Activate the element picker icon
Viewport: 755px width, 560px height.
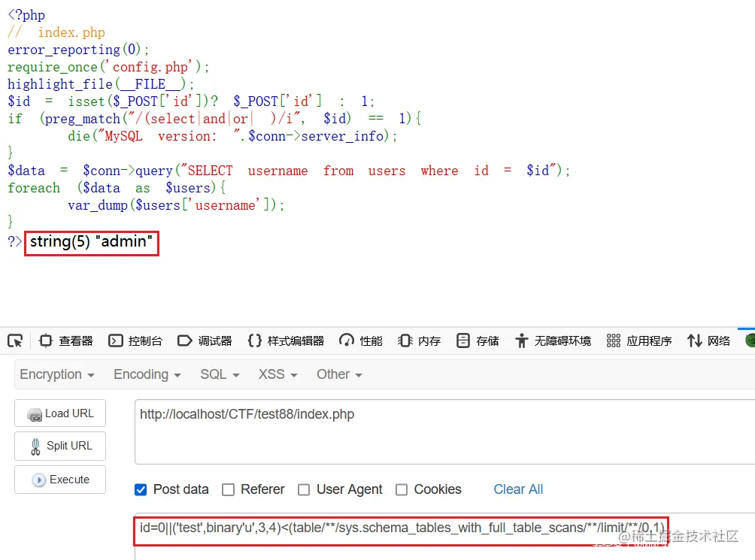15,341
